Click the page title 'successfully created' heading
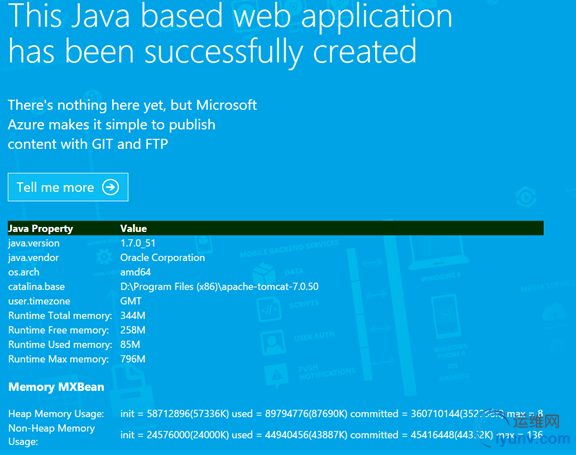Screen dimensions: 576x455 tap(281, 52)
